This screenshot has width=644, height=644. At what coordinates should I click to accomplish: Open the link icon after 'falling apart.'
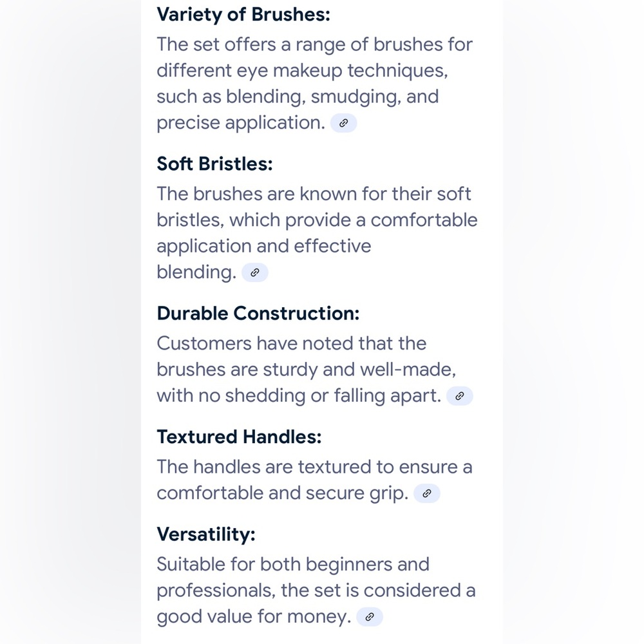[x=460, y=396]
